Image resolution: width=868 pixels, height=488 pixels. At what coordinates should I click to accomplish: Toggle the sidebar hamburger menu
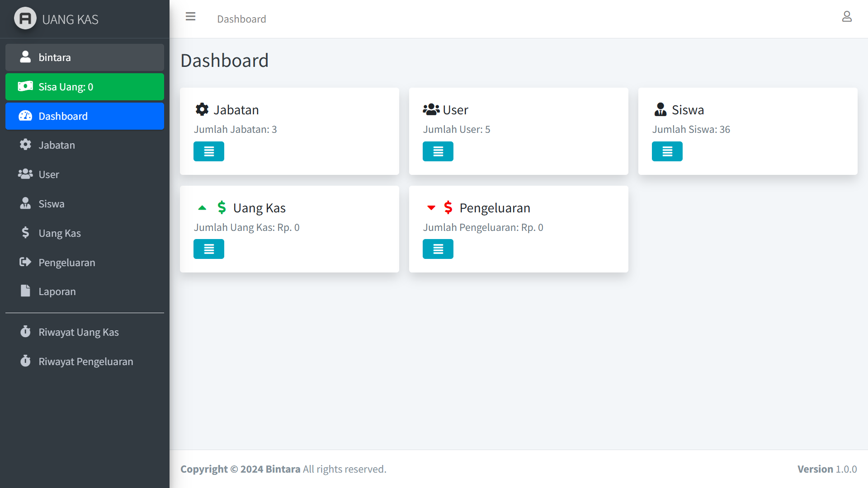click(190, 17)
